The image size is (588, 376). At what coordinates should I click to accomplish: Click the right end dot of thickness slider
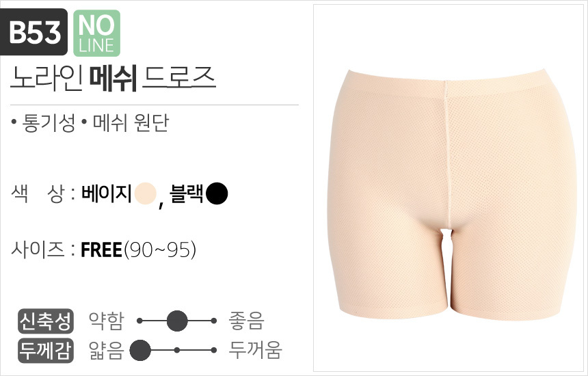point(214,350)
